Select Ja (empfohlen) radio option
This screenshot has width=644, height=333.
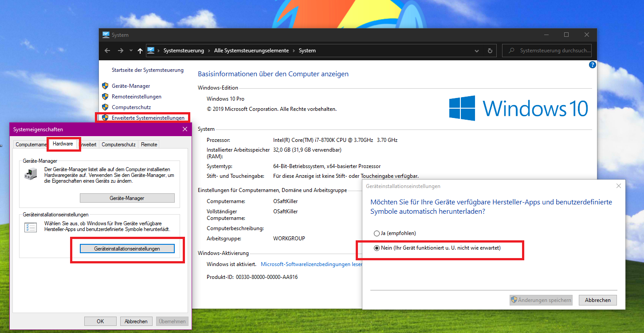(395, 233)
